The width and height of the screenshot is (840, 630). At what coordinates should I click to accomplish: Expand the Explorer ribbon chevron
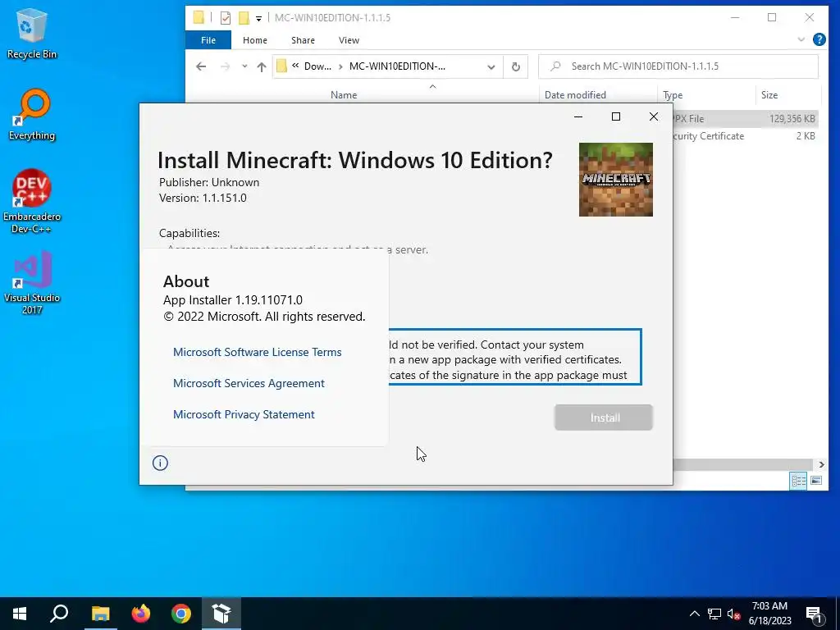pos(801,39)
